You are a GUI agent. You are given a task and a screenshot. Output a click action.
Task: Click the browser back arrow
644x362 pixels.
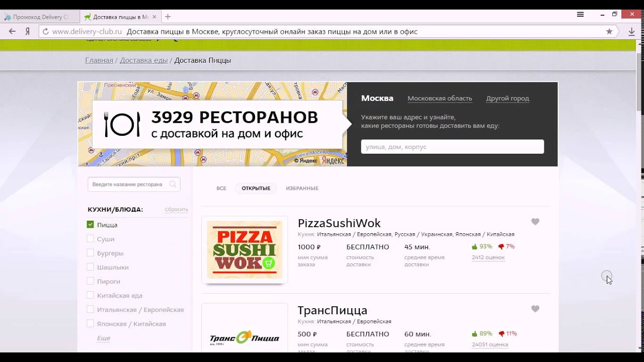[x=12, y=31]
